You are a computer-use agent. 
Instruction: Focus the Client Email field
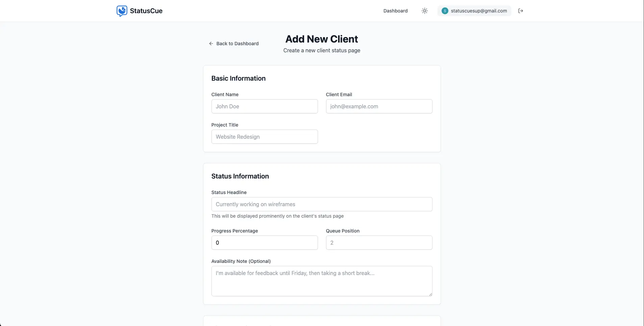pyautogui.click(x=379, y=106)
